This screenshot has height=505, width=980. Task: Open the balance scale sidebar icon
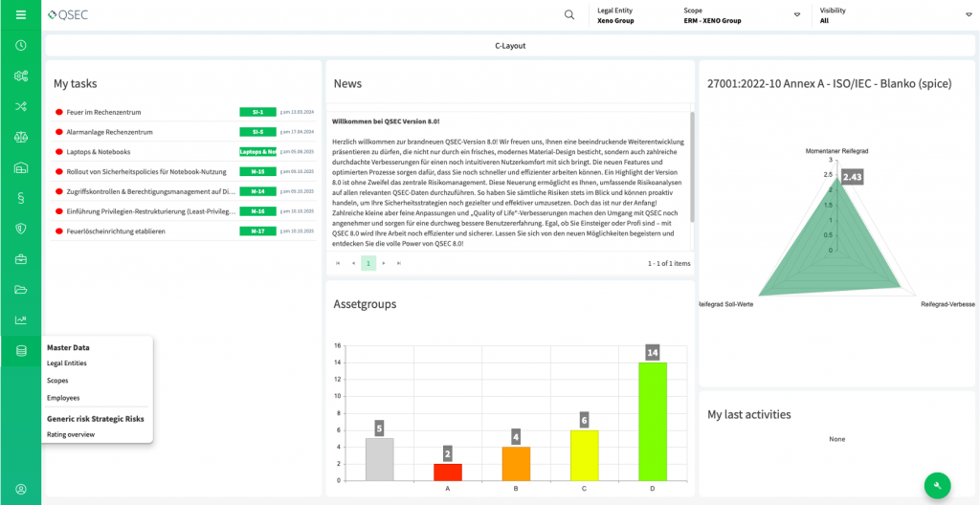tap(20, 137)
